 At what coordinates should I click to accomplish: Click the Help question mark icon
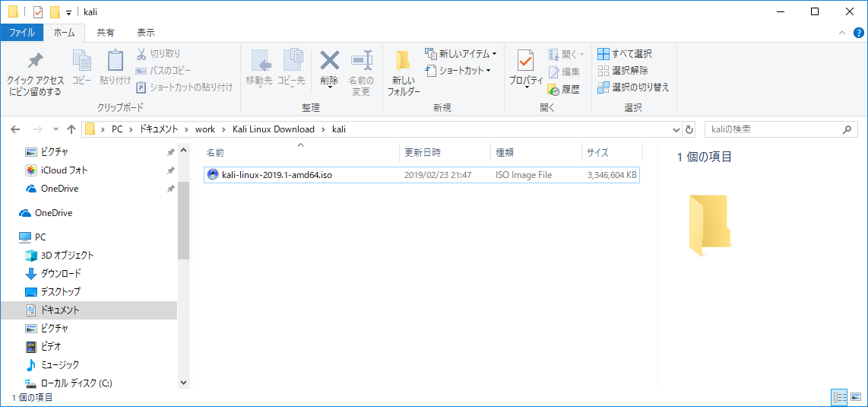[859, 33]
